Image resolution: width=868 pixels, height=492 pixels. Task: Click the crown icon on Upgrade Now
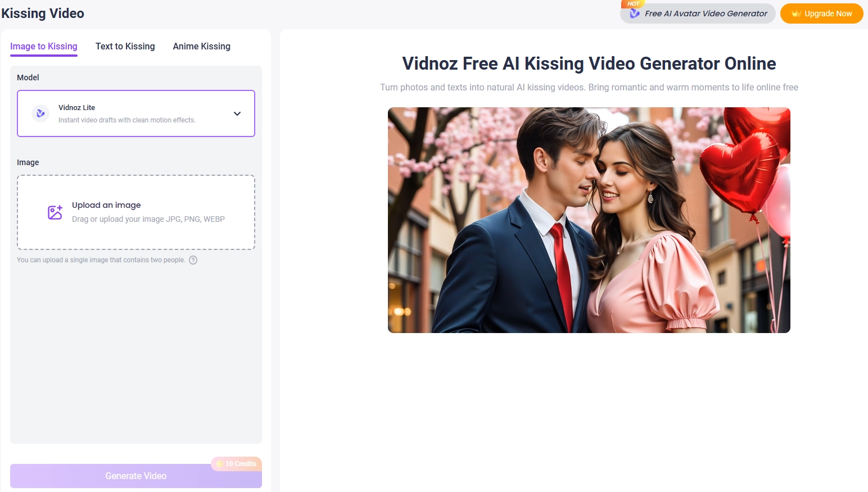pyautogui.click(x=796, y=13)
